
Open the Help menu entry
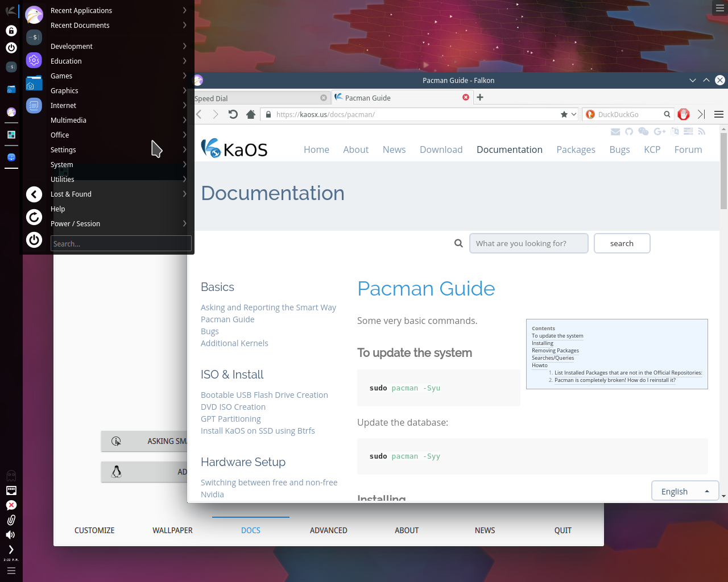[x=119, y=209]
